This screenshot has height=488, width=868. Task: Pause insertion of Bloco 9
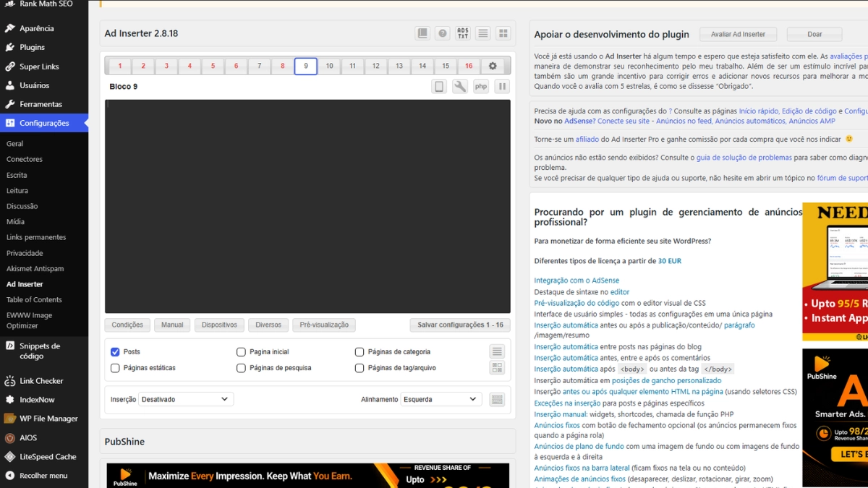(x=502, y=87)
